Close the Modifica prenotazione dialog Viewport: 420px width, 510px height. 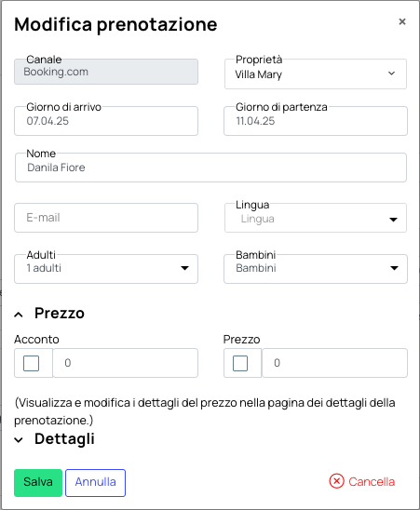tap(402, 21)
